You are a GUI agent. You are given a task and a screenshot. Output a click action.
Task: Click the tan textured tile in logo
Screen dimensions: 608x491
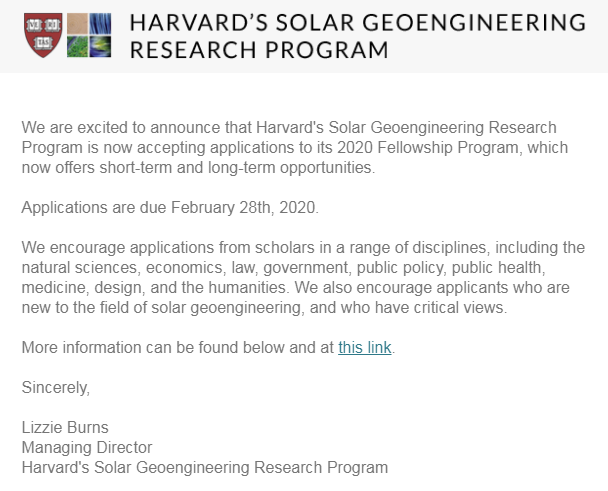[x=77, y=23]
